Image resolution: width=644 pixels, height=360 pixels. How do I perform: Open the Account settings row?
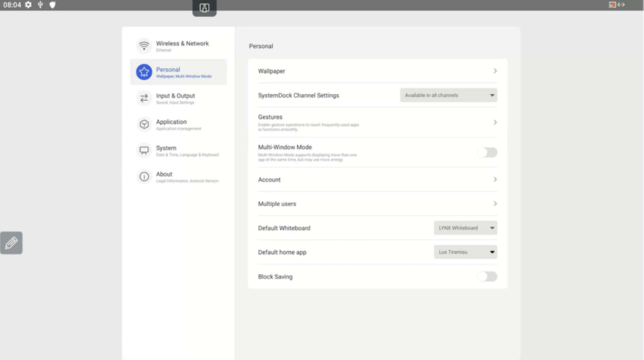377,180
